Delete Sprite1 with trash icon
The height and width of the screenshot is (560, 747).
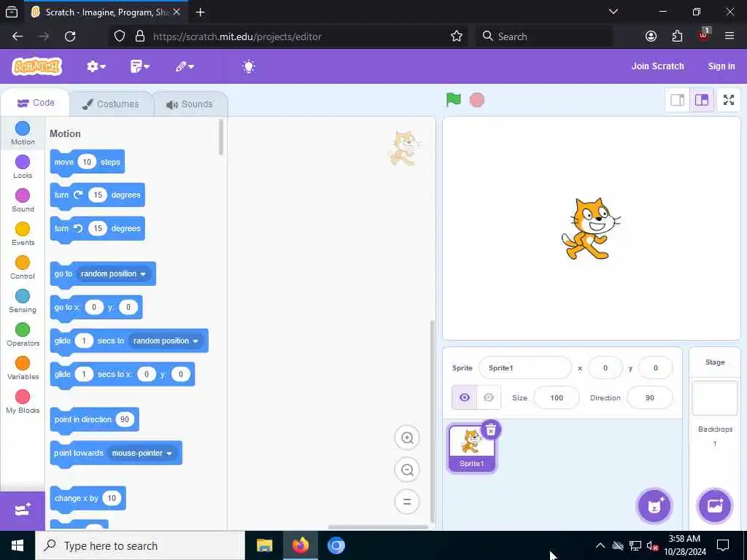tap(491, 429)
